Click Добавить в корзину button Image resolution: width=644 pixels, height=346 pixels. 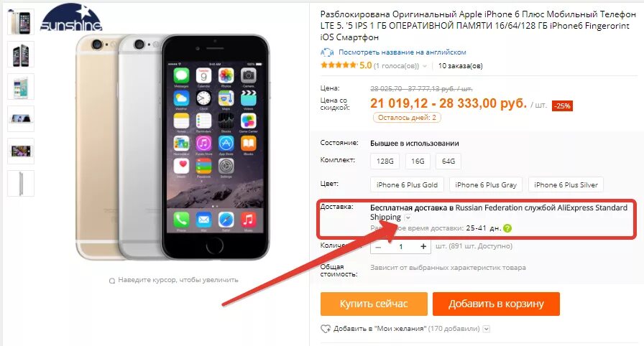click(x=496, y=304)
